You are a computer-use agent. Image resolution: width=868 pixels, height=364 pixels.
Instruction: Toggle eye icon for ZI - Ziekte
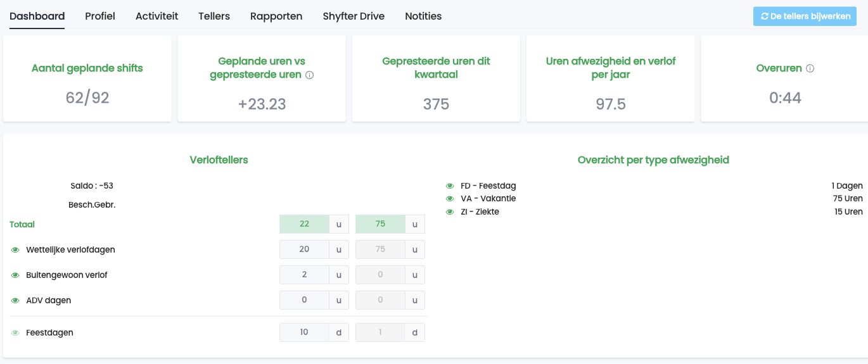450,212
